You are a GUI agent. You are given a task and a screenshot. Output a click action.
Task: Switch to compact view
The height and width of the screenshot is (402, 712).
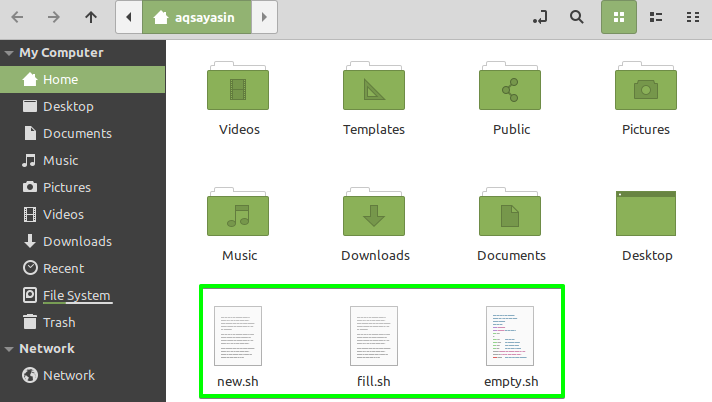click(x=693, y=17)
